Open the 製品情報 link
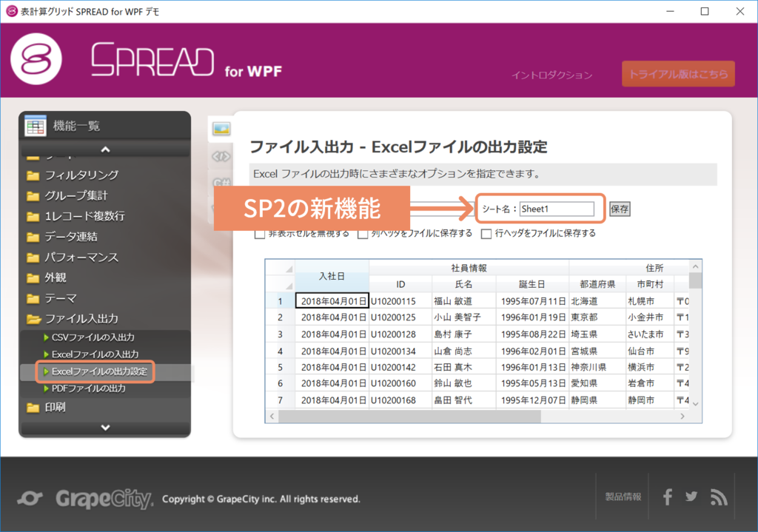The height and width of the screenshot is (532, 758). (623, 496)
